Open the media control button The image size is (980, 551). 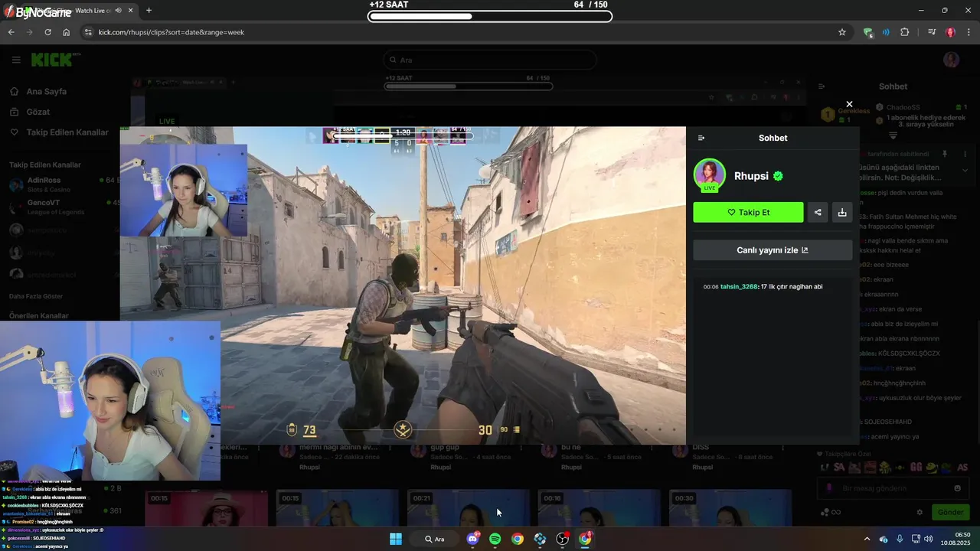932,32
